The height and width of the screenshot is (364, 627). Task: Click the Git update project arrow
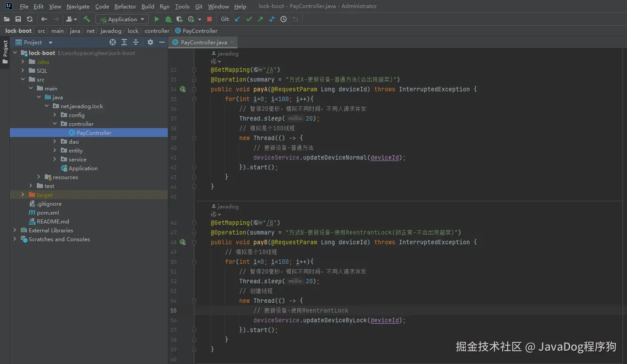(x=237, y=19)
